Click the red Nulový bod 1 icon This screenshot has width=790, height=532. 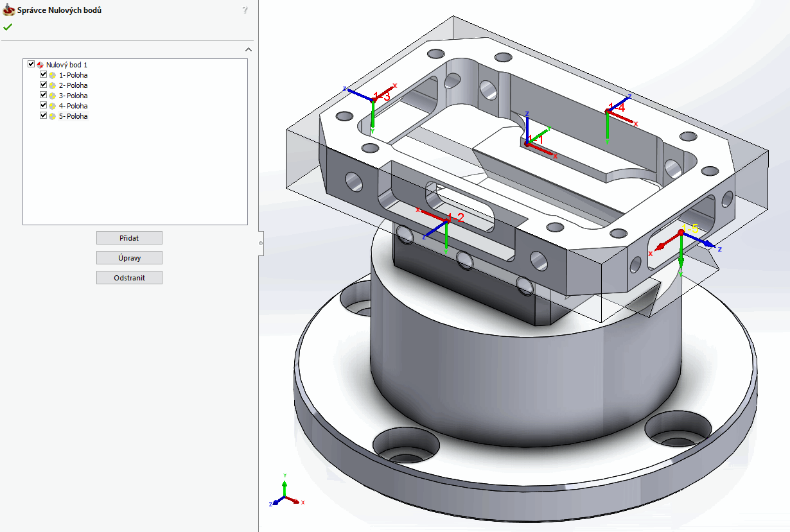pos(40,65)
